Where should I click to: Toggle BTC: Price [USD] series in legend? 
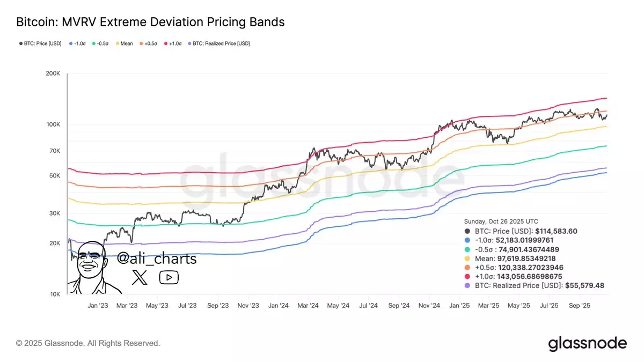[x=41, y=43]
